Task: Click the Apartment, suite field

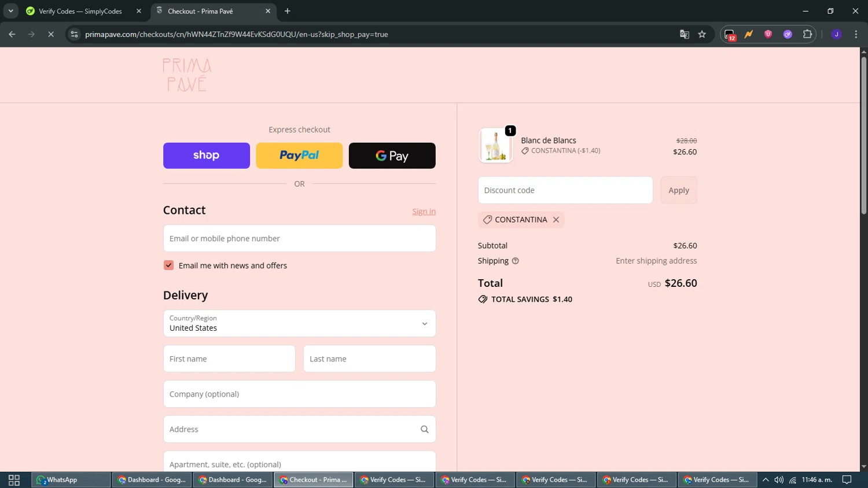Action: [x=299, y=461]
